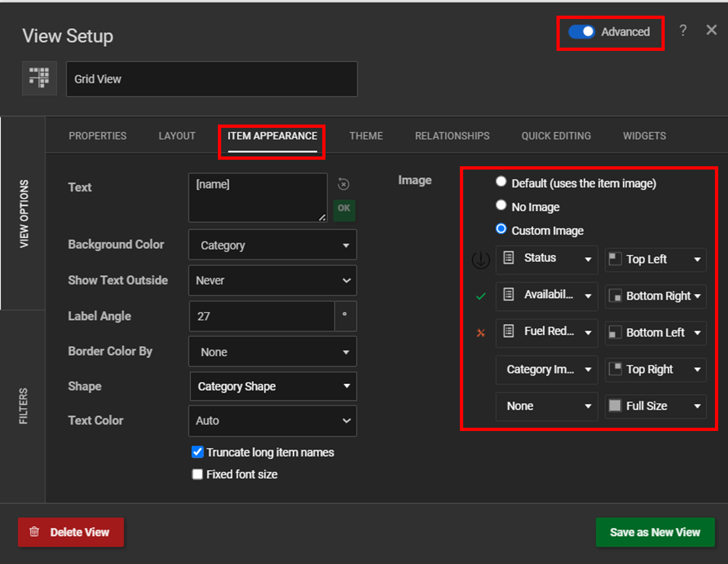This screenshot has height=564, width=728.
Task: Open the Border Color By dropdown
Action: (x=273, y=351)
